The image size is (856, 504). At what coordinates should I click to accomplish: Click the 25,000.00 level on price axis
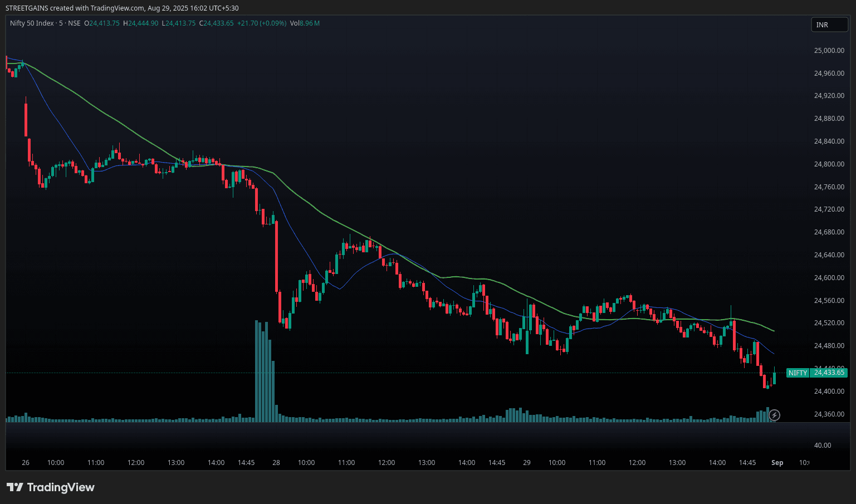(x=829, y=51)
